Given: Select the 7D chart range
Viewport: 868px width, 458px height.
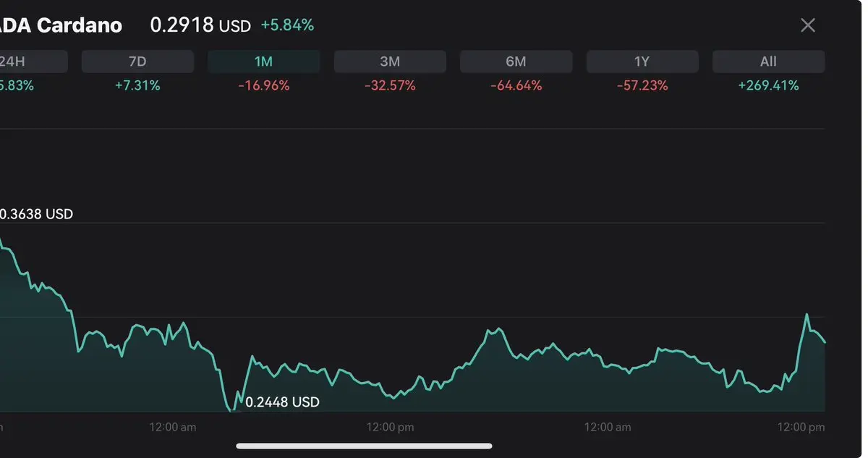Looking at the screenshot, I should [137, 62].
